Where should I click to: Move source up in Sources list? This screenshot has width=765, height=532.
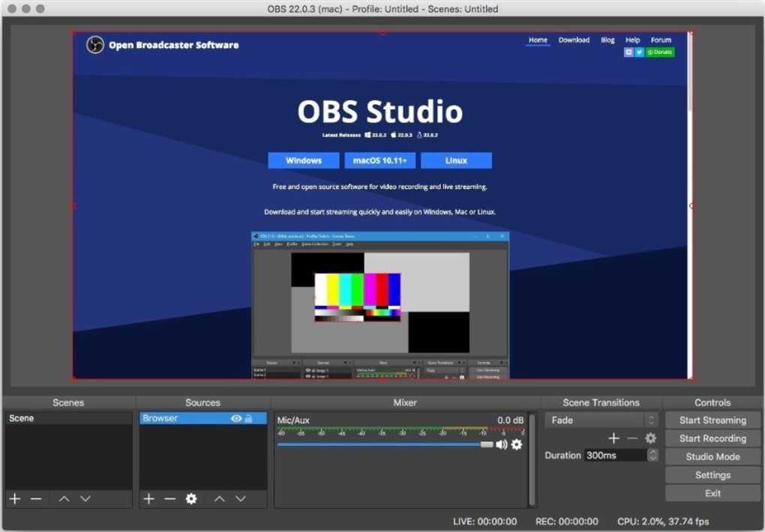220,499
